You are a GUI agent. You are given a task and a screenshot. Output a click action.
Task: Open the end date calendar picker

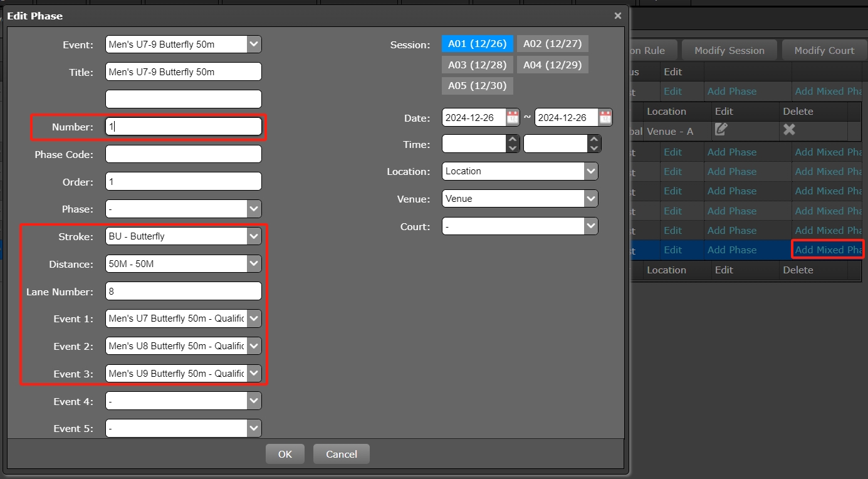605,117
